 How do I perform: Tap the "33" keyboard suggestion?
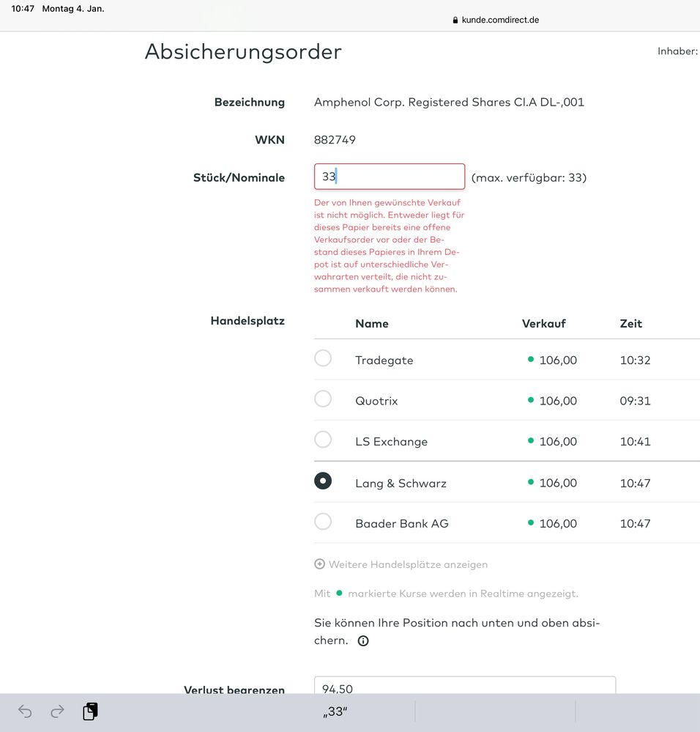coord(335,712)
